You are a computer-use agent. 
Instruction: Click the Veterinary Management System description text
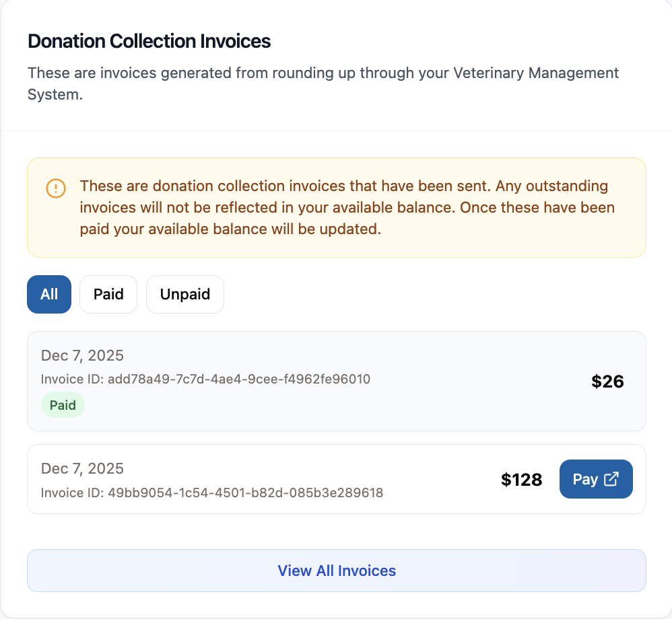click(x=323, y=83)
